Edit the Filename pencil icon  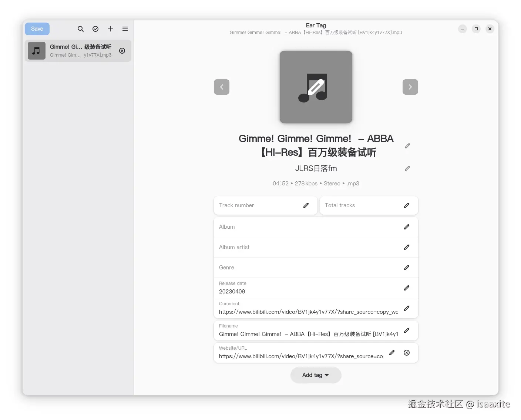pos(407,330)
